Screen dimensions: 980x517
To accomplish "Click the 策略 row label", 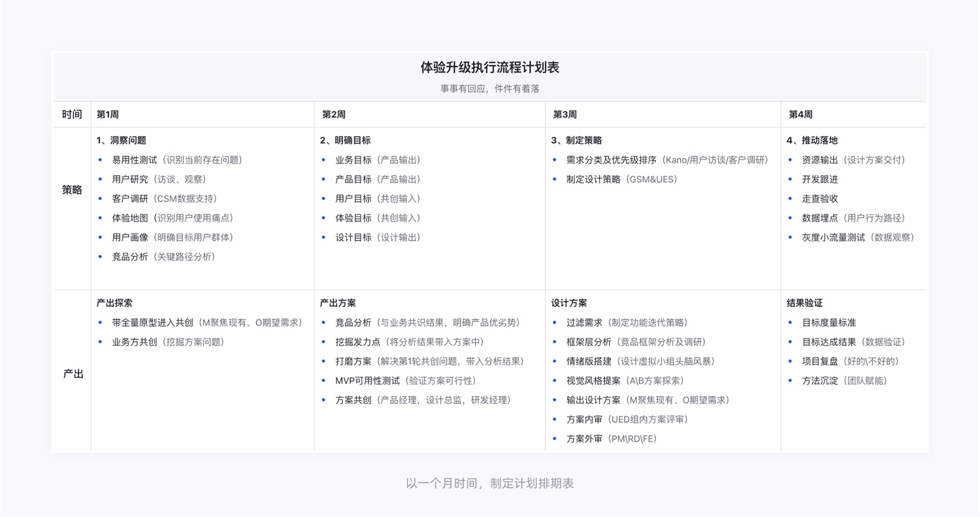I will click(71, 190).
